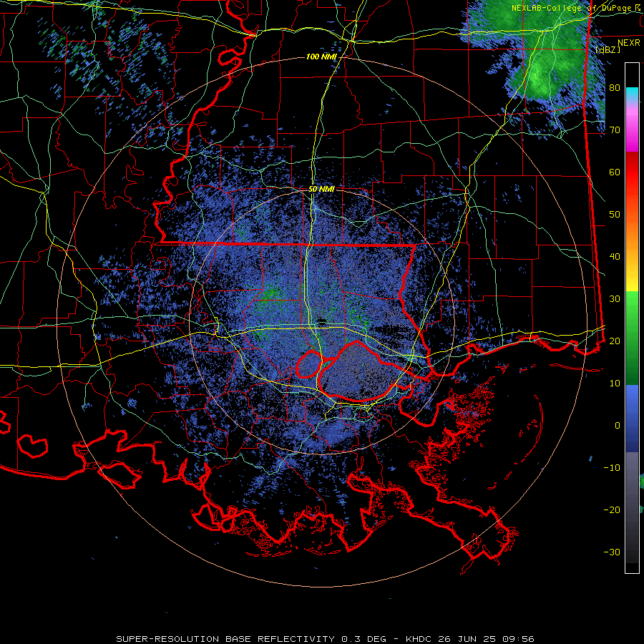The height and width of the screenshot is (644, 644).
Task: Click the 30 value on the dBZ scale
Action: (615, 298)
